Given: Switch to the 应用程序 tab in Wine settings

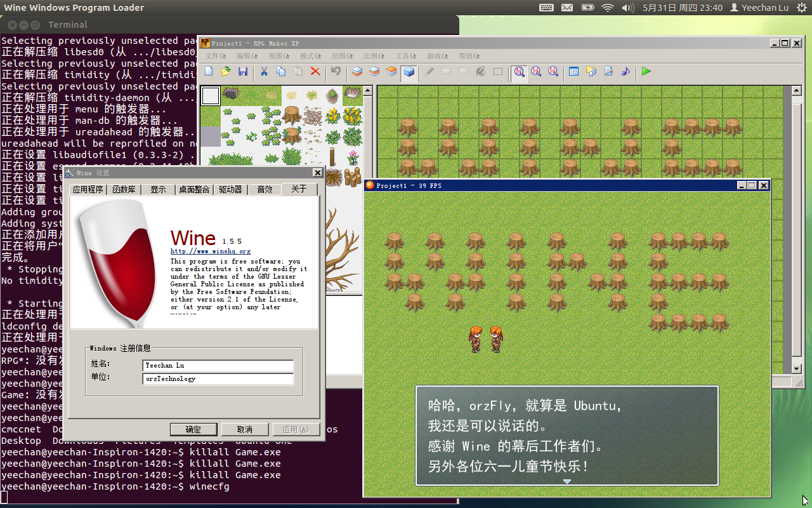Looking at the screenshot, I should point(88,189).
